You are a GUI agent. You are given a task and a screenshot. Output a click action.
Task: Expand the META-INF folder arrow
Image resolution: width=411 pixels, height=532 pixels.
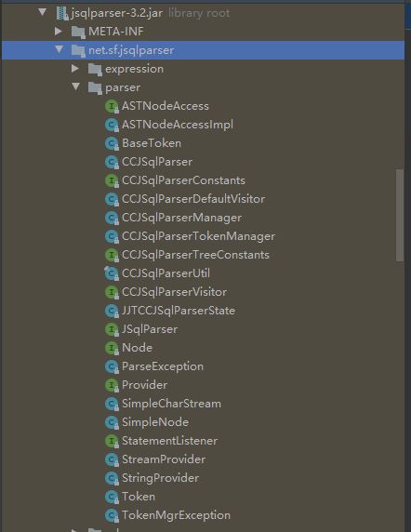pos(59,32)
